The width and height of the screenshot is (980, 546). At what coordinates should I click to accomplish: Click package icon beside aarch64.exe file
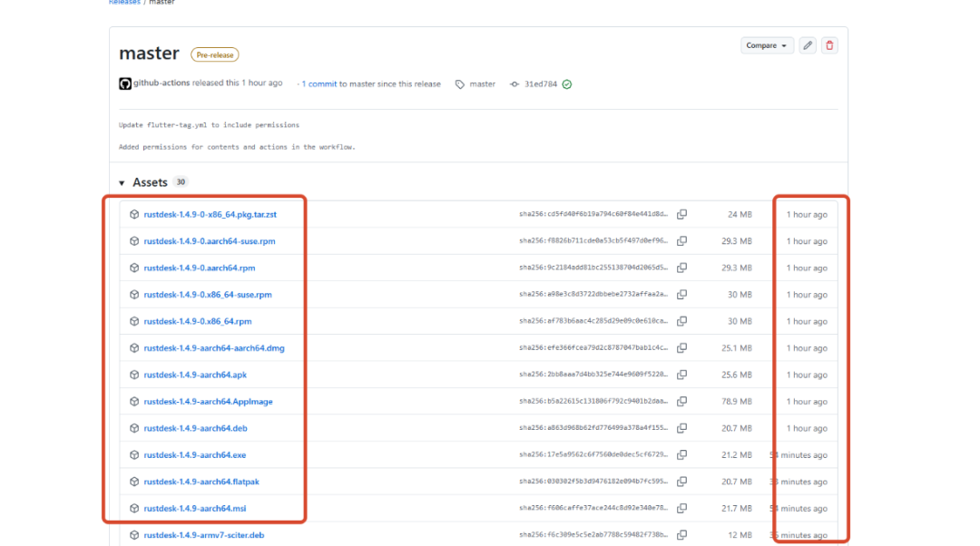coord(133,455)
